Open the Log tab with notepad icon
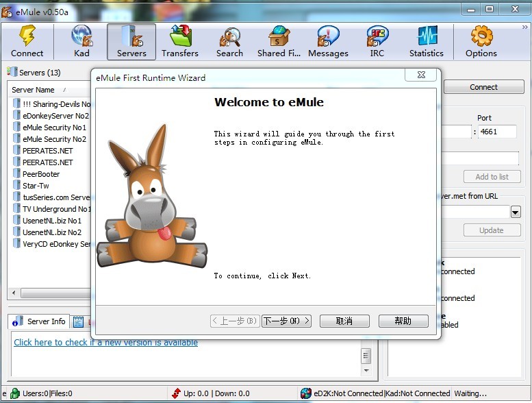This screenshot has height=403, width=532. (78, 321)
